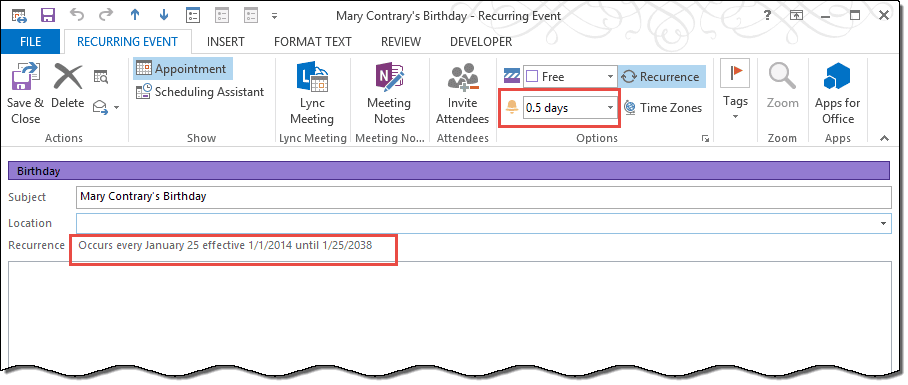908x385 pixels.
Task: Click the Show As striped icon
Action: pos(511,76)
